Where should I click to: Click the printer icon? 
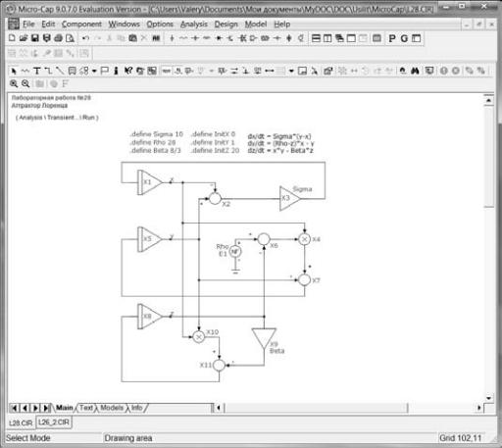tap(58, 38)
